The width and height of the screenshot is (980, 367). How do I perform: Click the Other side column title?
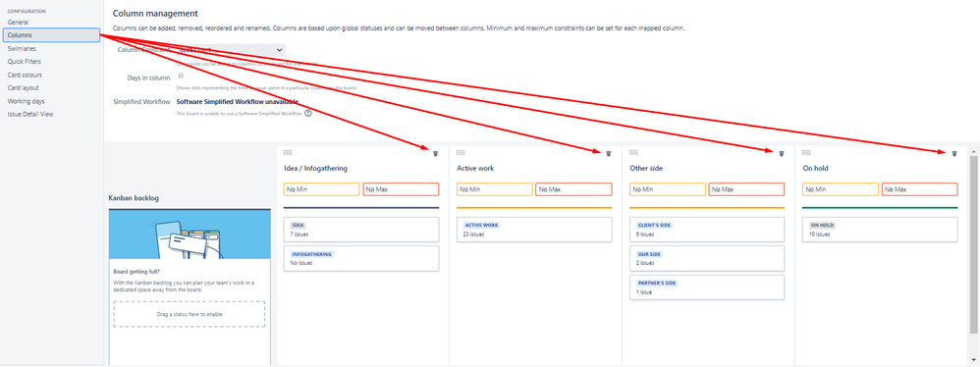coord(646,169)
